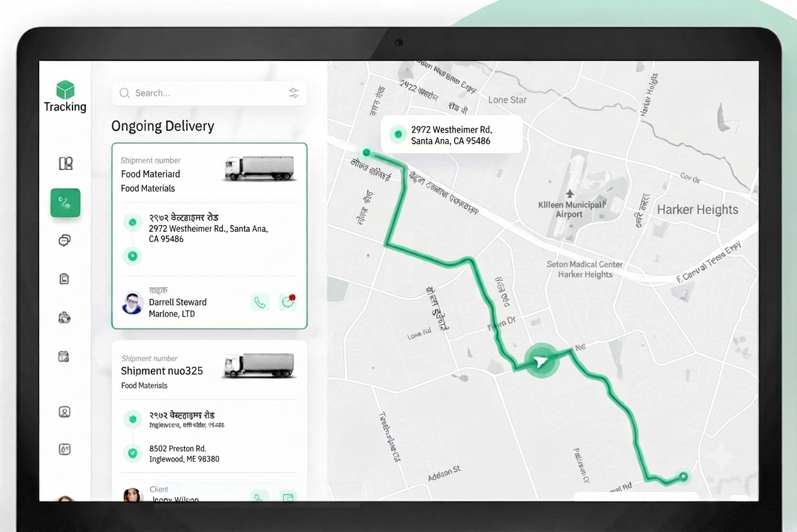Click the search magnifier icon
The image size is (797, 532).
click(124, 93)
